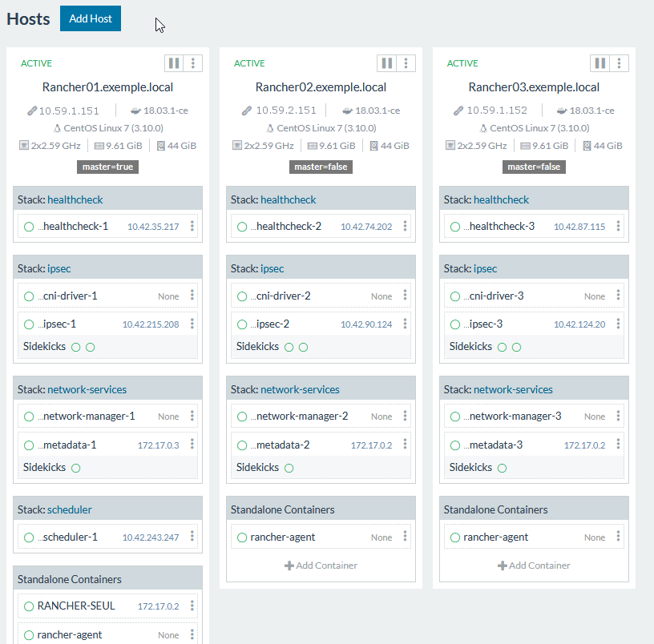Screen dimensions: 654x644
Task: Open healthcheck-1 container actions menu
Action: pos(192,226)
